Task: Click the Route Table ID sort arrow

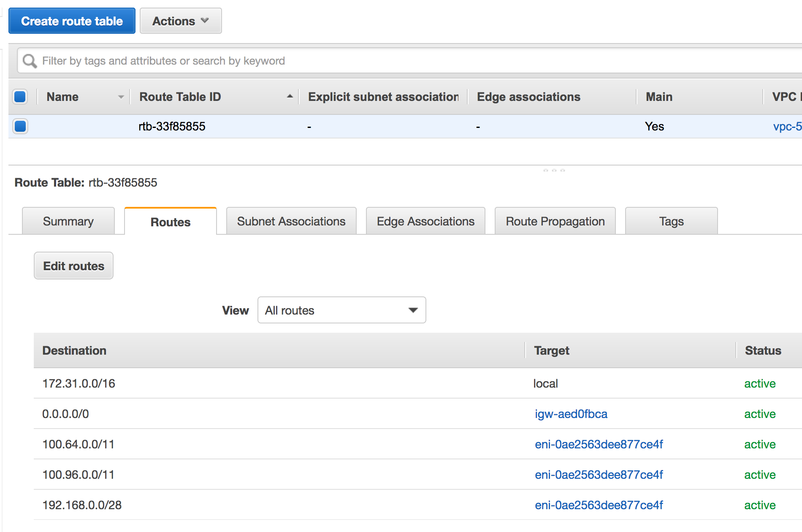Action: tap(290, 97)
